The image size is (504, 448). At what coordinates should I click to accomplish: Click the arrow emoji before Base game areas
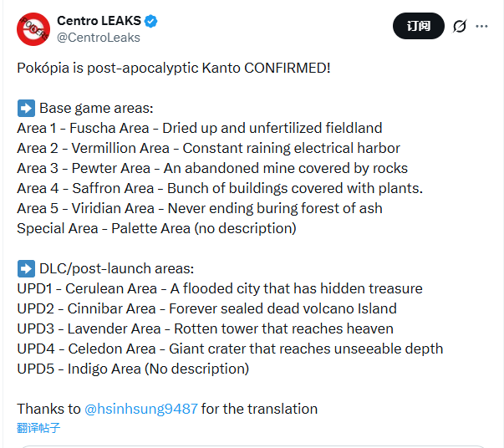point(25,108)
